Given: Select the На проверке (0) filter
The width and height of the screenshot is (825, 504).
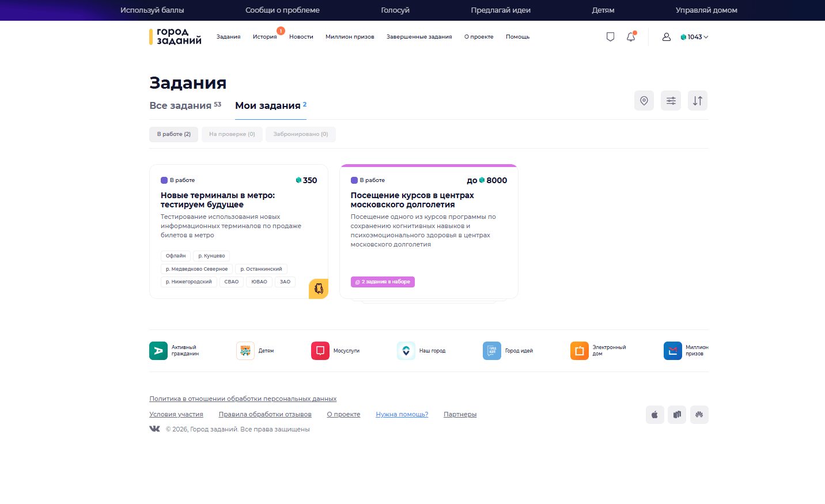Looking at the screenshot, I should [x=232, y=134].
